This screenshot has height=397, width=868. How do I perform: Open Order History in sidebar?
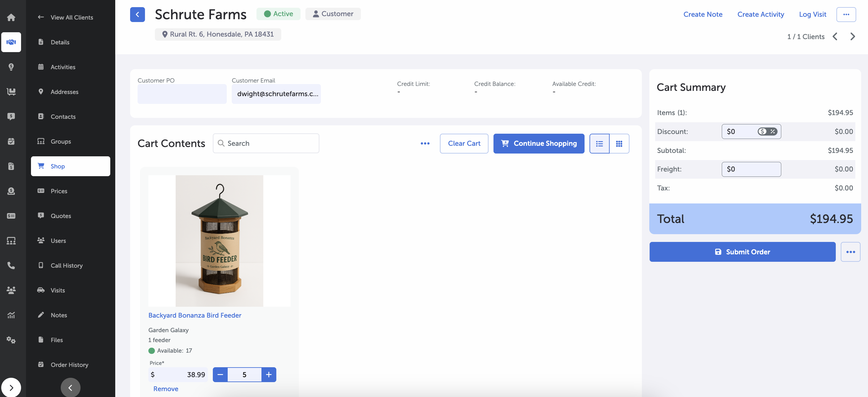(69, 365)
